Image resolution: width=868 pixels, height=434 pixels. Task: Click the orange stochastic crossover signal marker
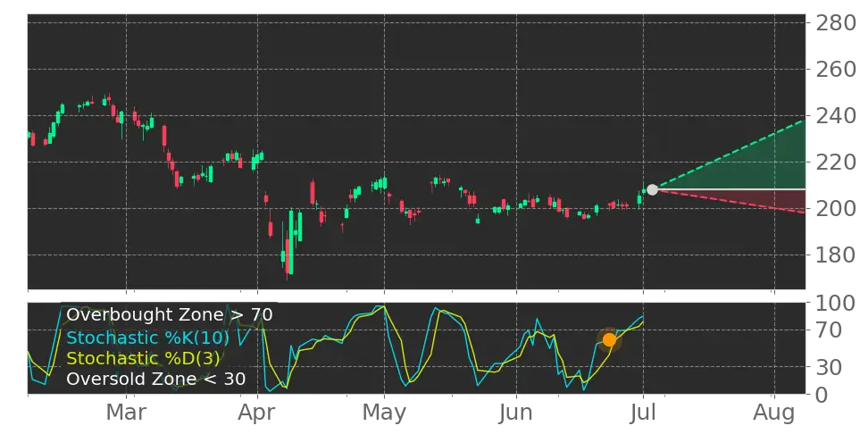pos(609,340)
